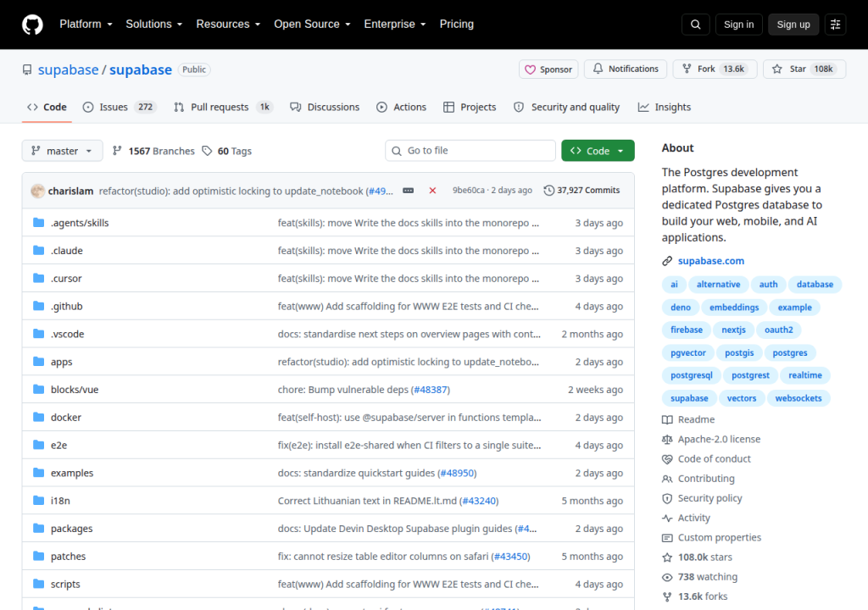The height and width of the screenshot is (610, 868).
Task: Expand the Solutions menu
Action: (x=154, y=25)
